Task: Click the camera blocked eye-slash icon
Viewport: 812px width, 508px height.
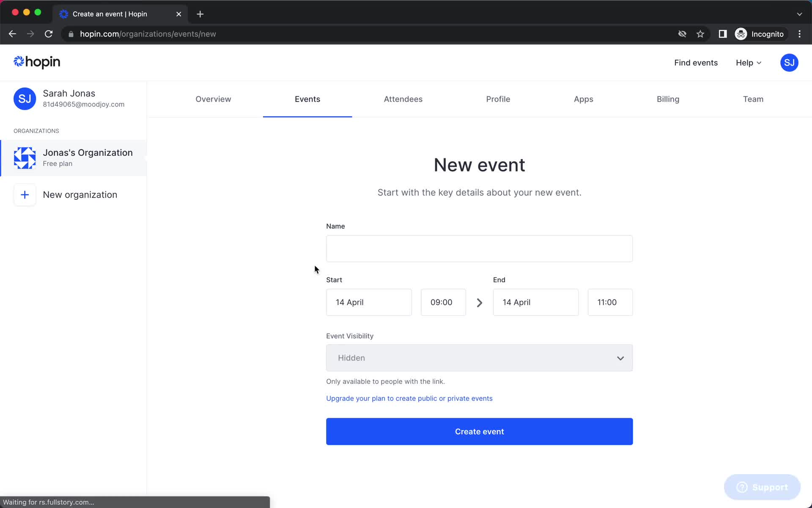Action: [682, 34]
